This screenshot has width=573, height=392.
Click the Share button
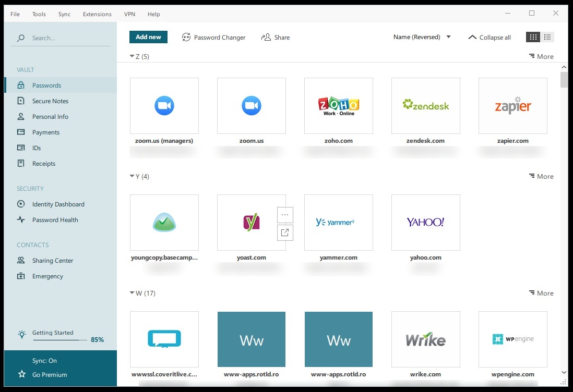click(276, 37)
